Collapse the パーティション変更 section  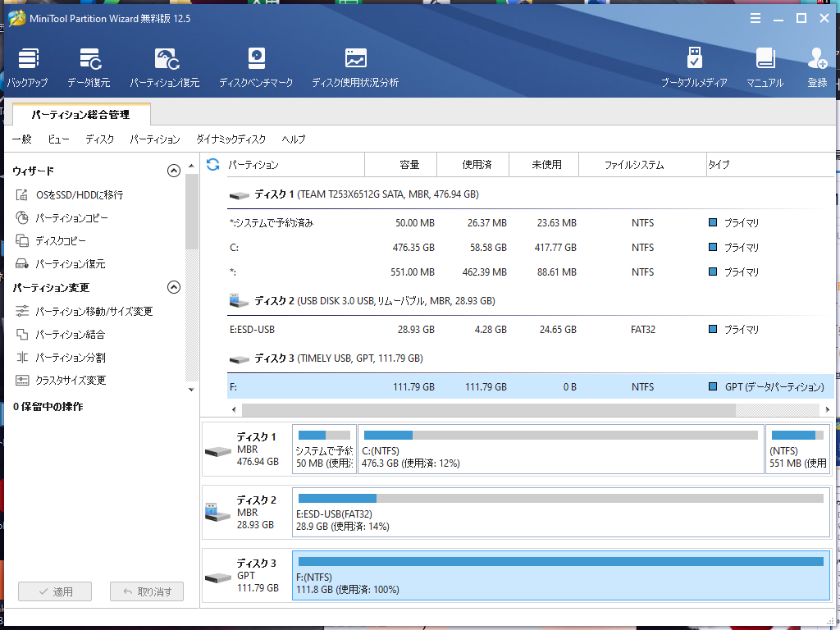tap(174, 287)
